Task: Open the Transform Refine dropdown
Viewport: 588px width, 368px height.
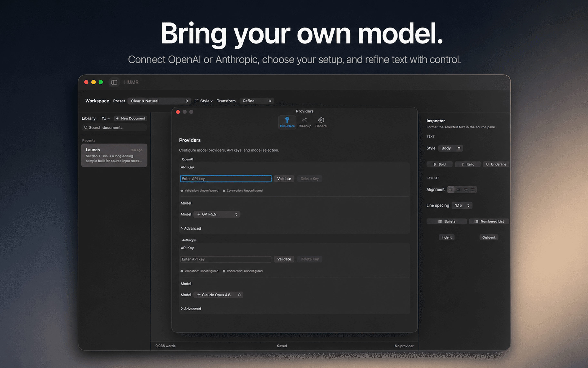Action: [x=257, y=101]
